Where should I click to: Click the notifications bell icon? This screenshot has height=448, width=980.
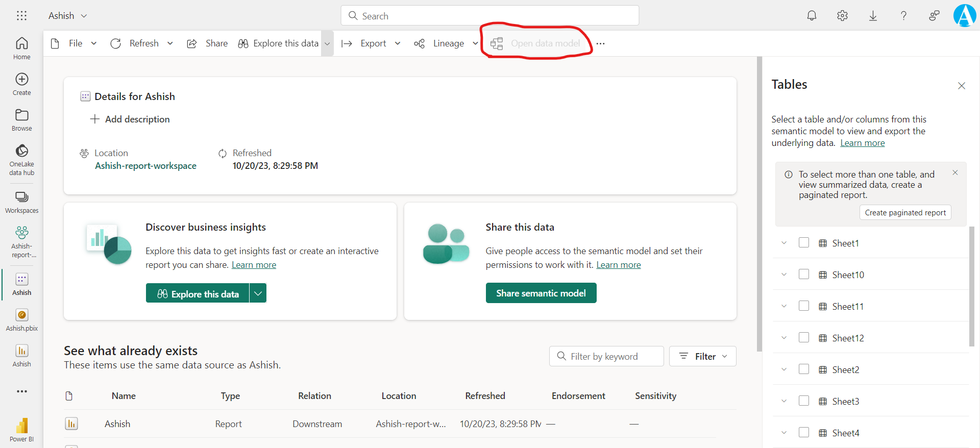tap(812, 16)
